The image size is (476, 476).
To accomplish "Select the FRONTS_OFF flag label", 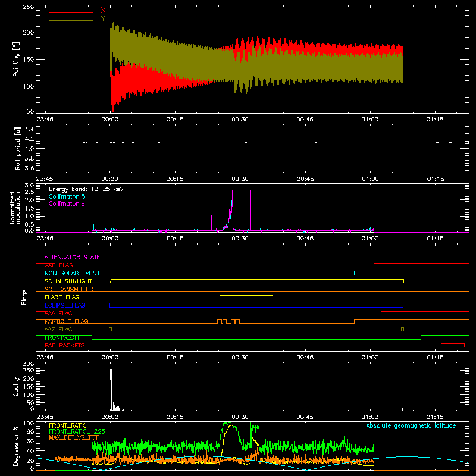I will pos(62,337).
